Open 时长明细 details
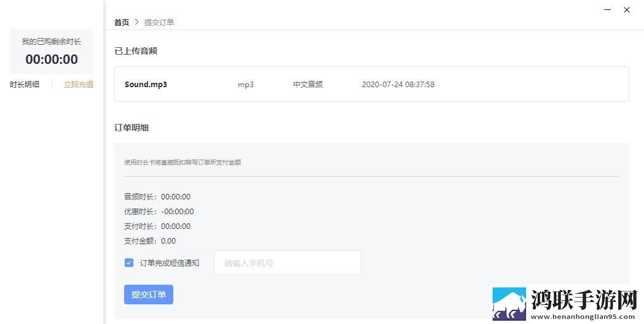 (x=25, y=85)
